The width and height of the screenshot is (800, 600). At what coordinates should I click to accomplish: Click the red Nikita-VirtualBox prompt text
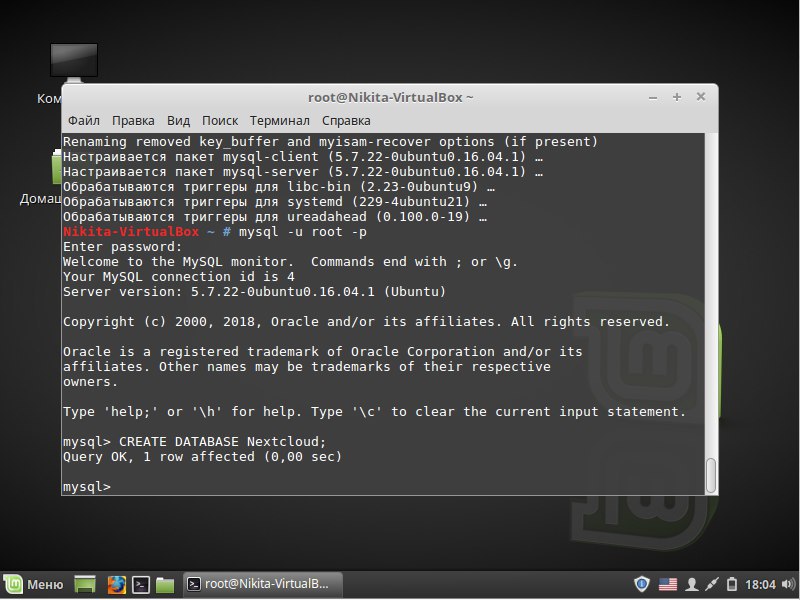131,232
